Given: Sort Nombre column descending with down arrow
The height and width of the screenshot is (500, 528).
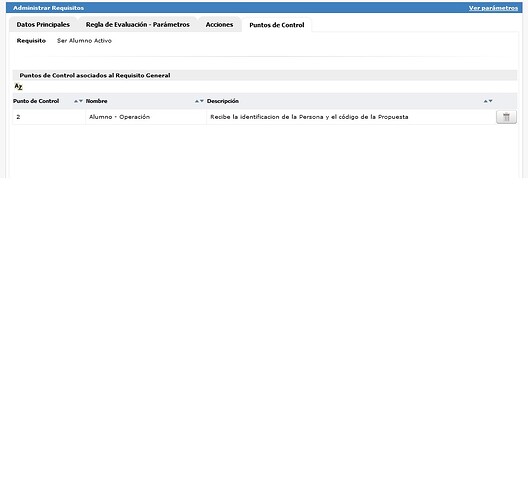Looking at the screenshot, I should (202, 101).
